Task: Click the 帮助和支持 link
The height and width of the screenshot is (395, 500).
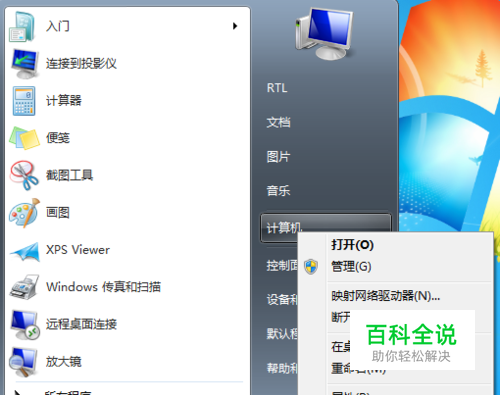Action: [282, 368]
